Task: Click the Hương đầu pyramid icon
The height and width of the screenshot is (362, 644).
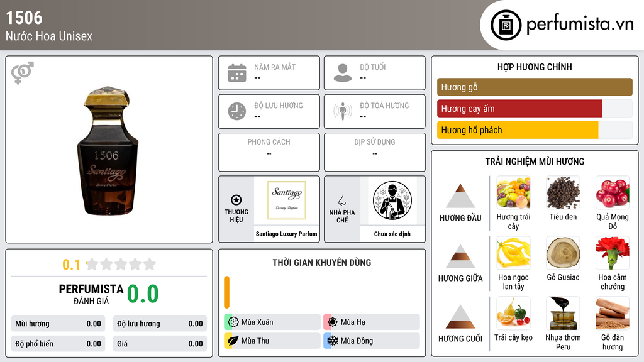Action: pyautogui.click(x=460, y=196)
